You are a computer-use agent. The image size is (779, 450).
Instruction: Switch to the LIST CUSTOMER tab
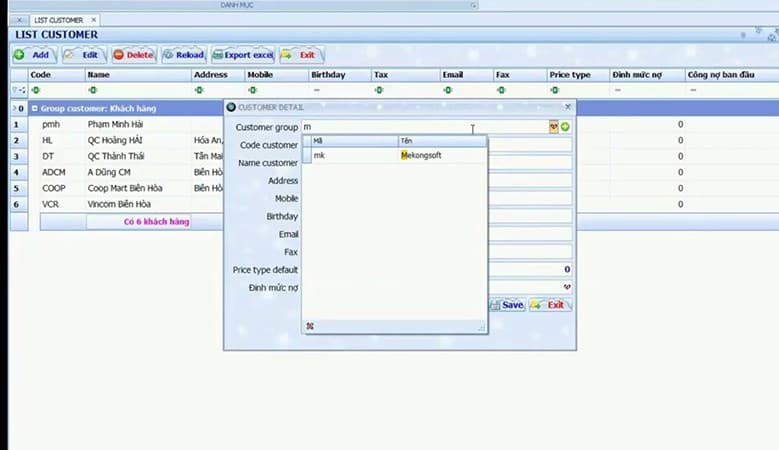[x=57, y=20]
